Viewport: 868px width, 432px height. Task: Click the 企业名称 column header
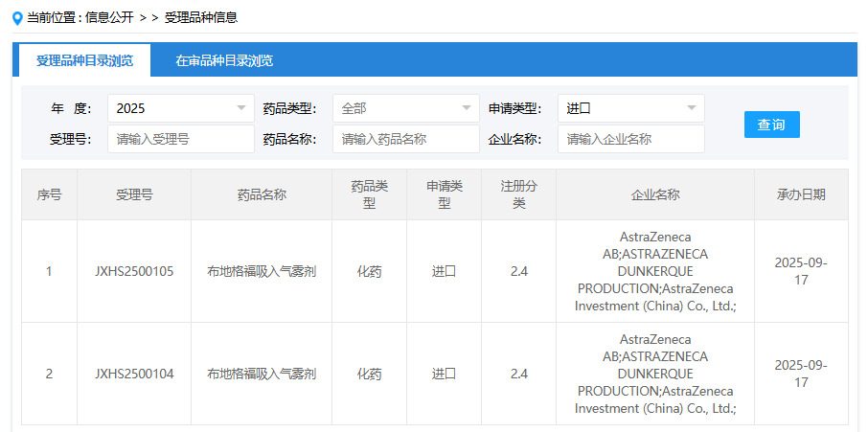pyautogui.click(x=654, y=194)
